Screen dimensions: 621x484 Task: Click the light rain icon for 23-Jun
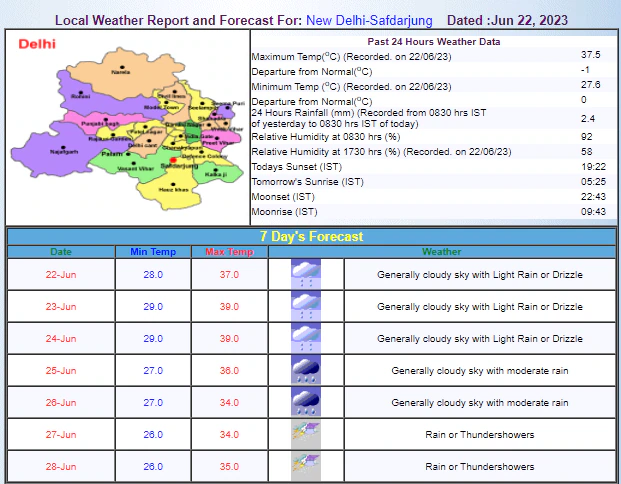point(306,306)
